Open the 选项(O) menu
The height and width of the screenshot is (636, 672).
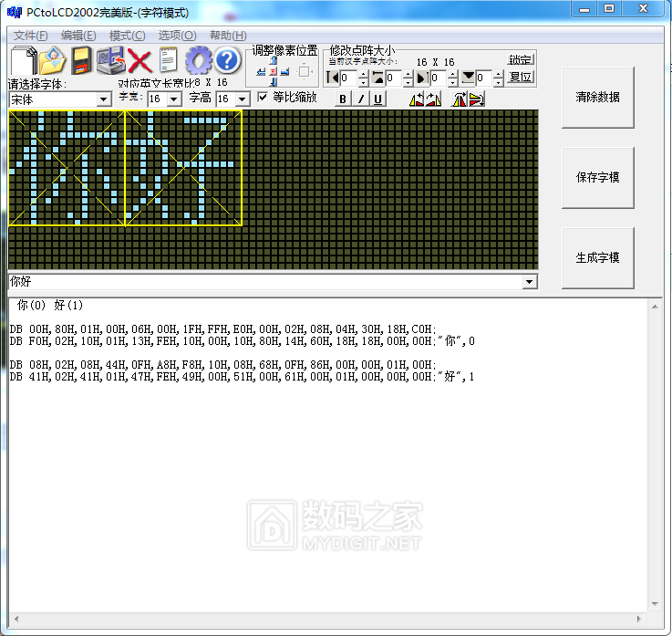click(x=177, y=36)
